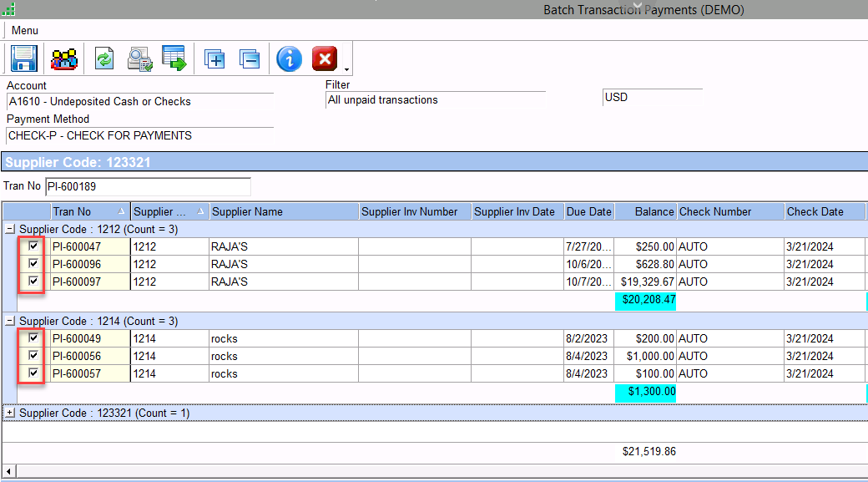This screenshot has height=482, width=868.
Task: Click the red X close icon
Action: click(324, 58)
